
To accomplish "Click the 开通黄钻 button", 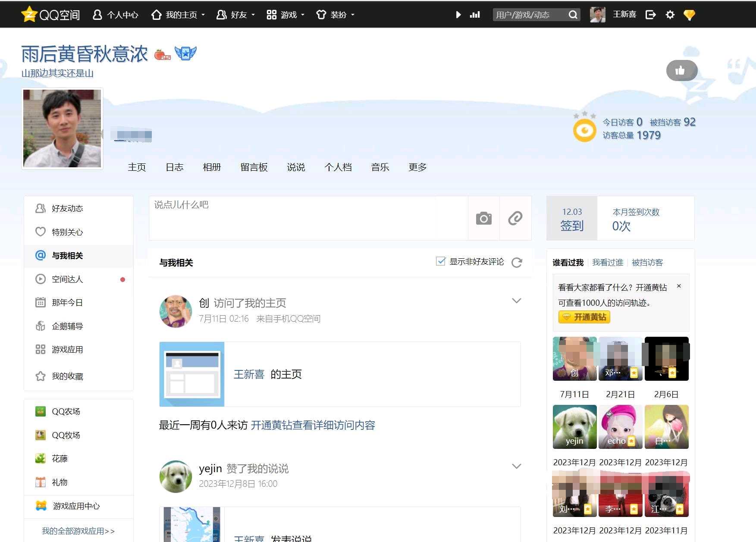I will (x=584, y=317).
